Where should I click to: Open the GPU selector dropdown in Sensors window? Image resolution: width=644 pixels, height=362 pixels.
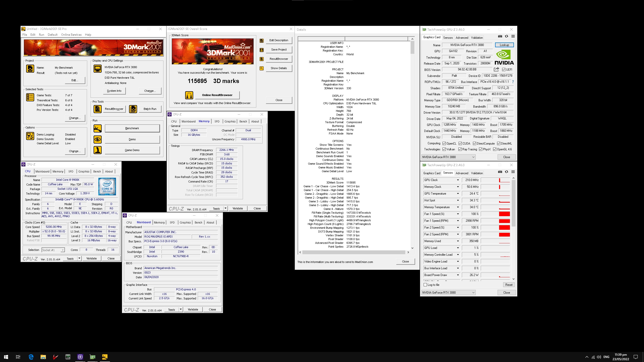click(x=448, y=293)
